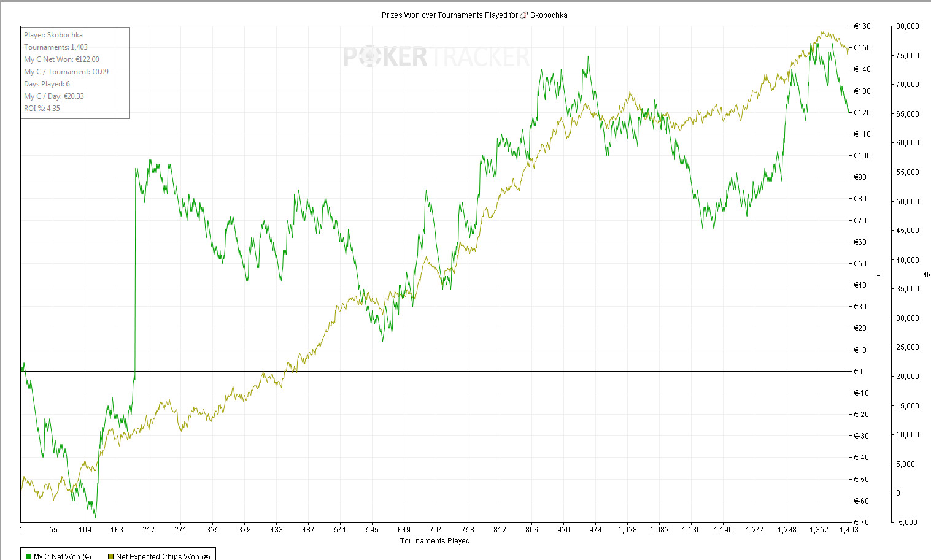This screenshot has height=560, width=931.
Task: Click the Player: Skobochka line in info box
Action: (x=53, y=35)
